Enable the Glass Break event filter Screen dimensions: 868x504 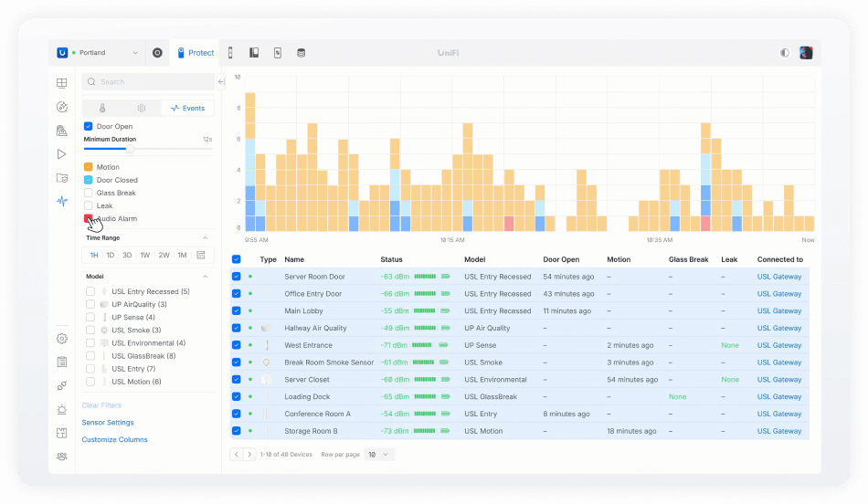pyautogui.click(x=88, y=193)
